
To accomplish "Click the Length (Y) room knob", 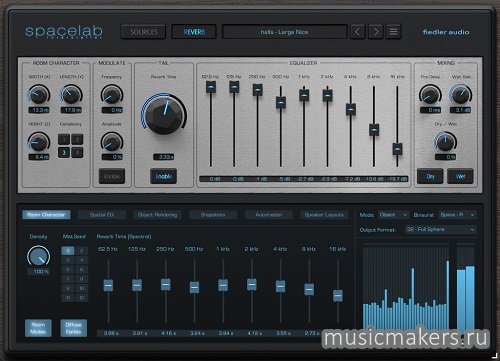I will click(71, 95).
